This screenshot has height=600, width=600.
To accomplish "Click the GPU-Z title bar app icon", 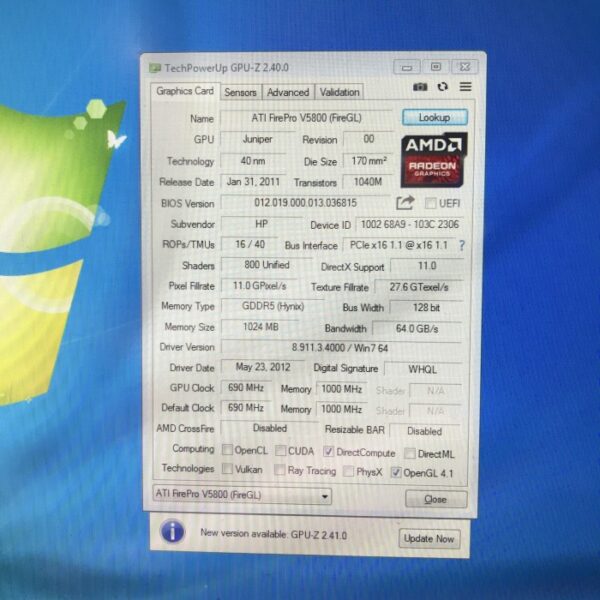I will 154,68.
